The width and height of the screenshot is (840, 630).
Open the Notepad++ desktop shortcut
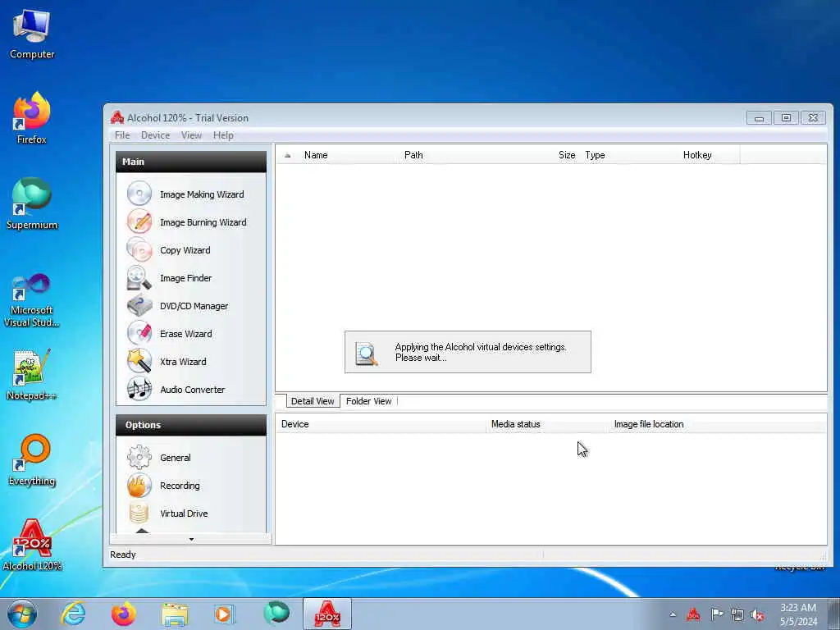tap(32, 375)
